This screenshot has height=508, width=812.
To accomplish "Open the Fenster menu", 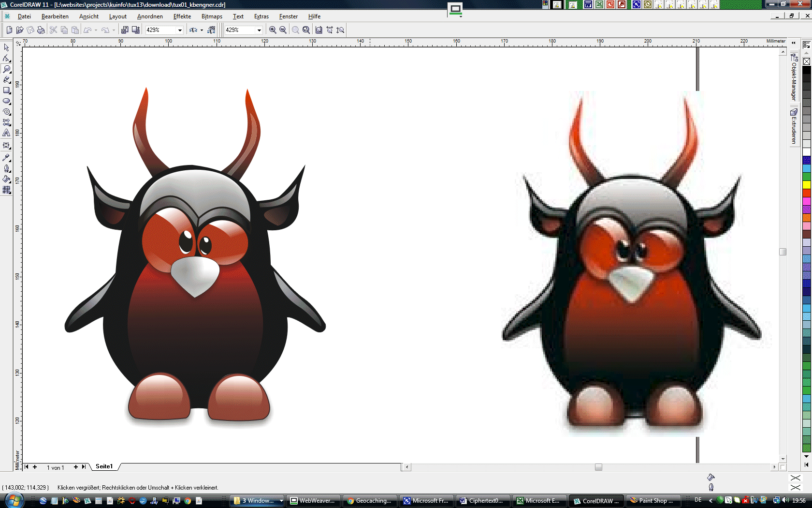I will [289, 16].
